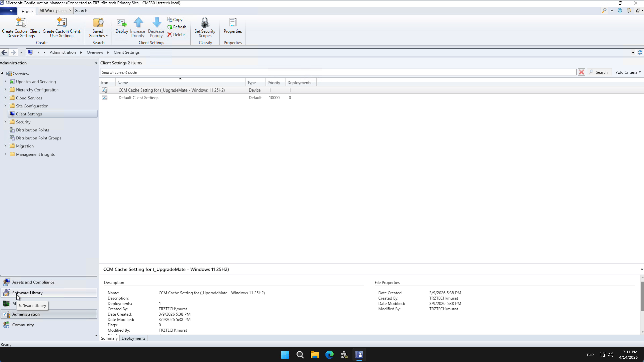Switch to Home ribbon tab
Screen dimensions: 644x362
(x=27, y=11)
